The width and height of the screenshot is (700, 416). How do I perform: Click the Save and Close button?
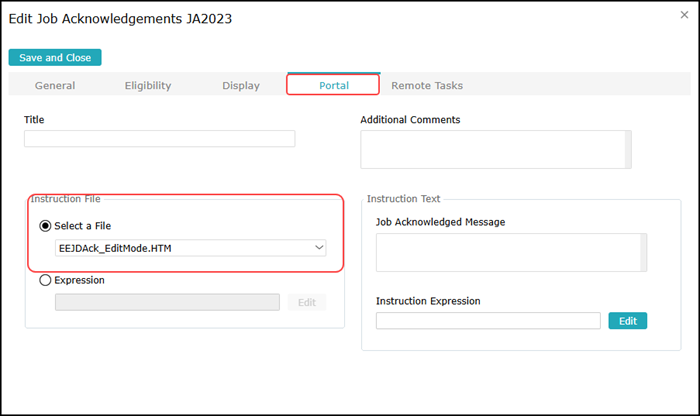tap(55, 58)
